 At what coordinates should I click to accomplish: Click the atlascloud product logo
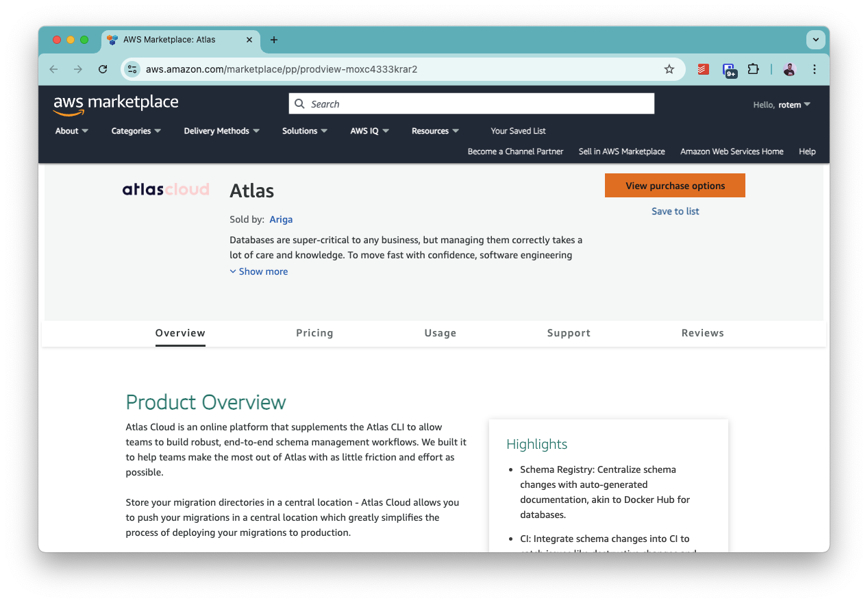pos(166,190)
